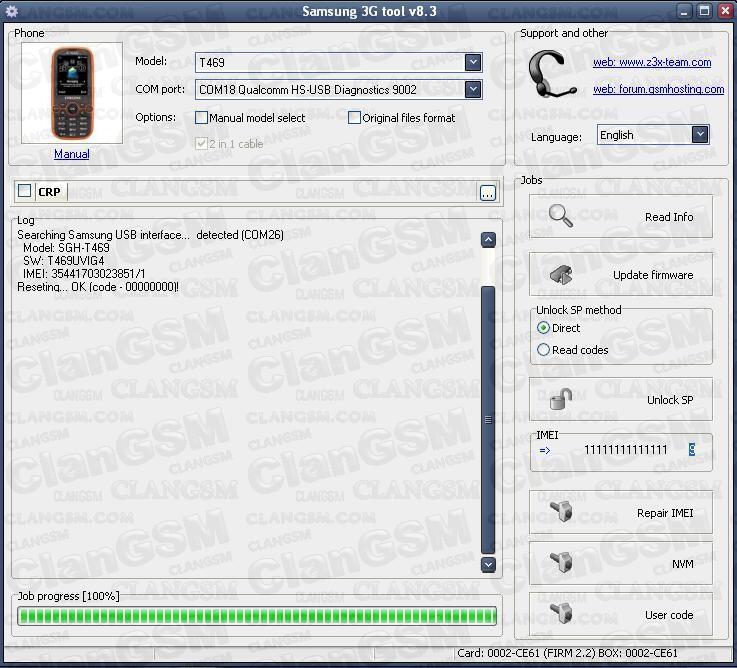
Task: Check the CRP checkbox
Action: tap(24, 191)
